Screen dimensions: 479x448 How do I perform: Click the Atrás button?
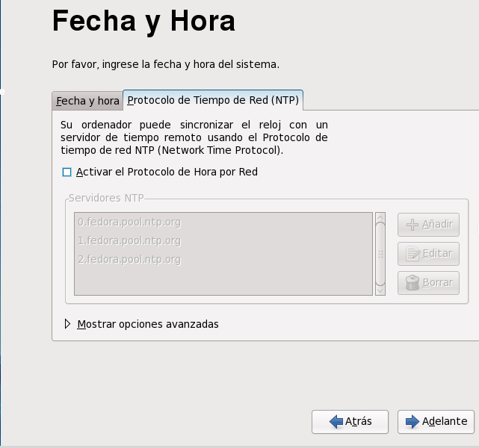tap(350, 422)
